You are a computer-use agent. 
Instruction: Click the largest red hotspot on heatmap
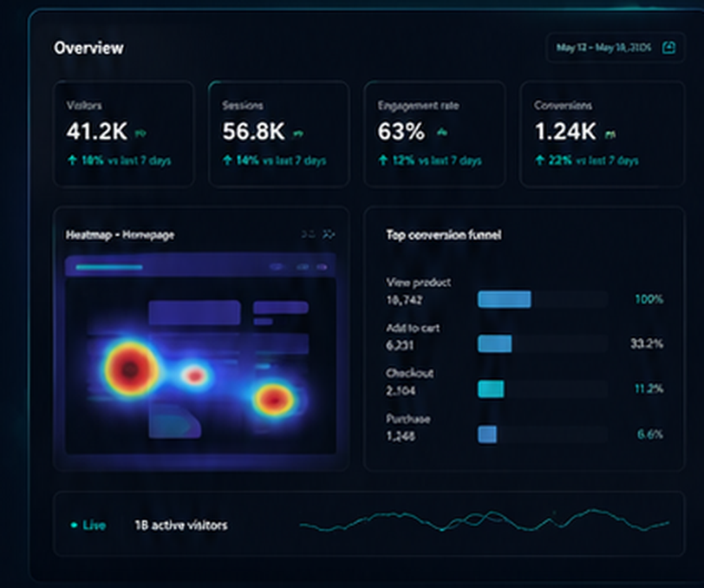point(130,369)
